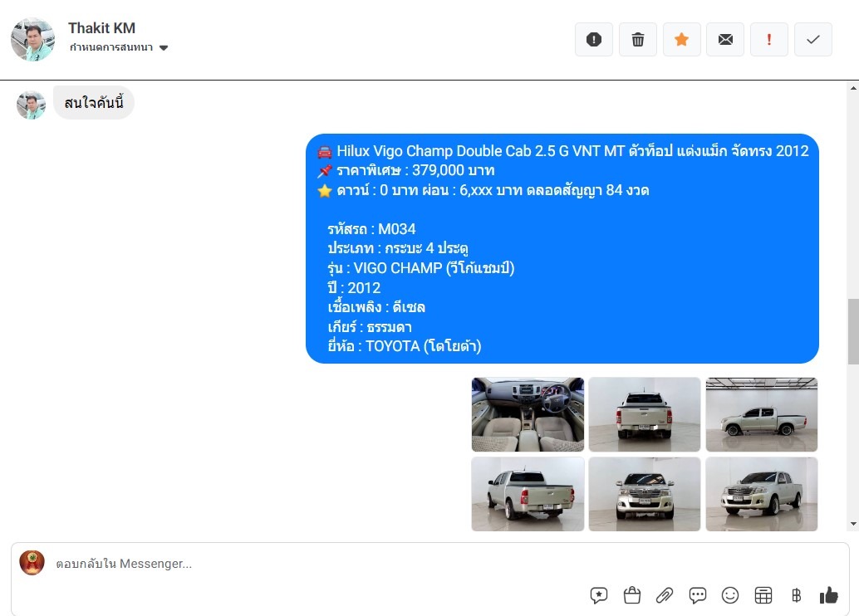Star the conversation with orange star
The width and height of the screenshot is (859, 616).
pos(681,39)
